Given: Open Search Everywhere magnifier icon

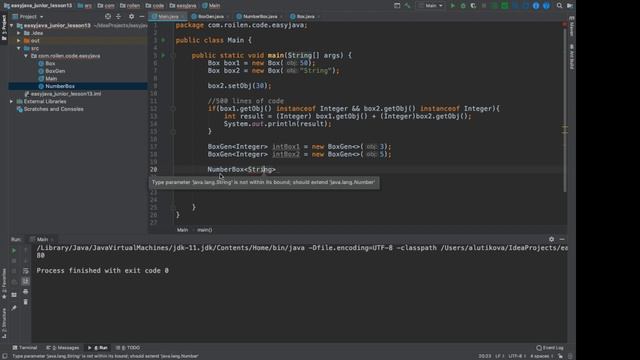Looking at the screenshot, I should click(560, 6).
